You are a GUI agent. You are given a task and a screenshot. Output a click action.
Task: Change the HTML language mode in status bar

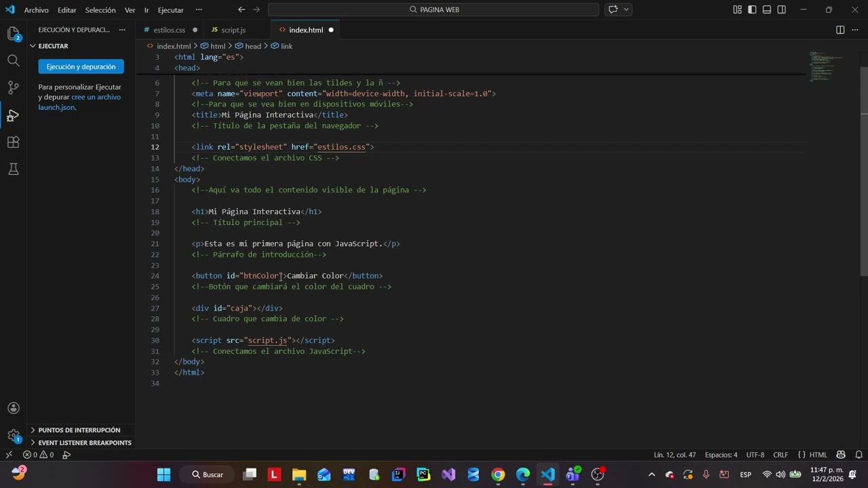tap(818, 455)
